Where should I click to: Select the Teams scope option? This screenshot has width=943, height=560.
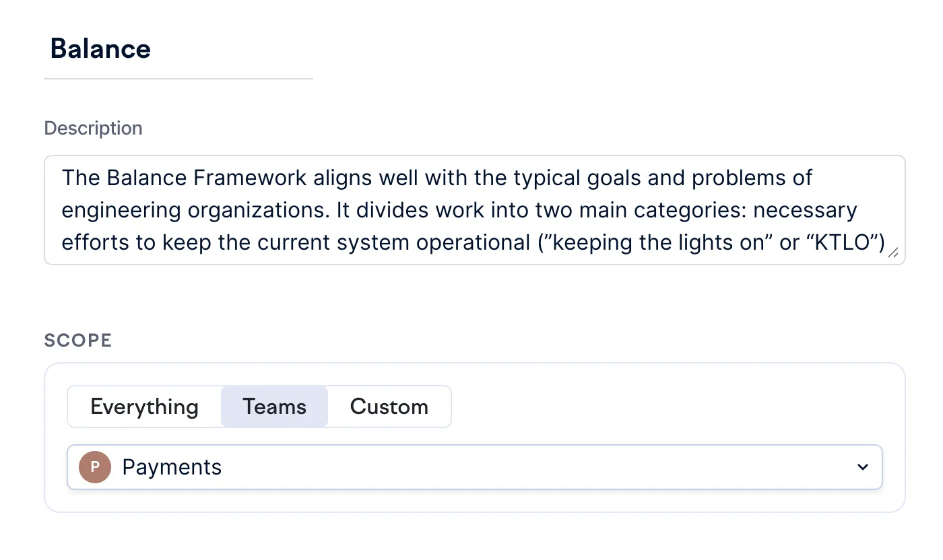pyautogui.click(x=274, y=407)
